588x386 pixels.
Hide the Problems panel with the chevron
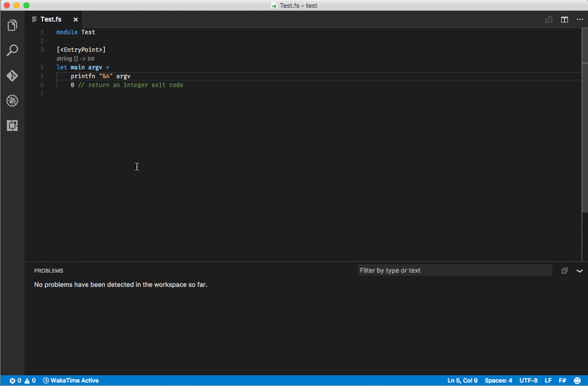click(579, 271)
